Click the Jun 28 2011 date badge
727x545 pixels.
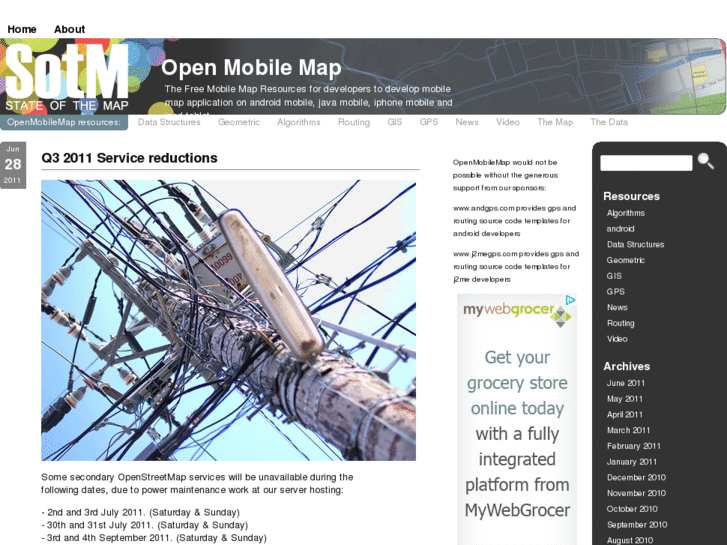coord(13,165)
